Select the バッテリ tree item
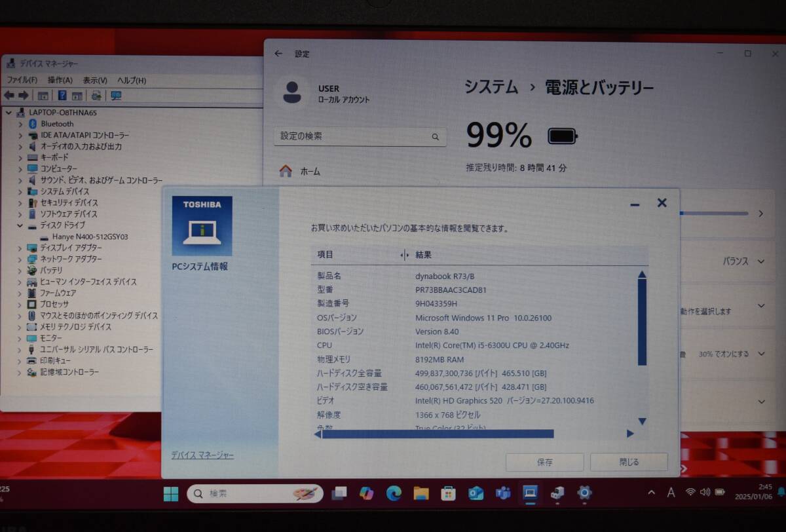Viewport: 786px width, 532px height. 51,270
